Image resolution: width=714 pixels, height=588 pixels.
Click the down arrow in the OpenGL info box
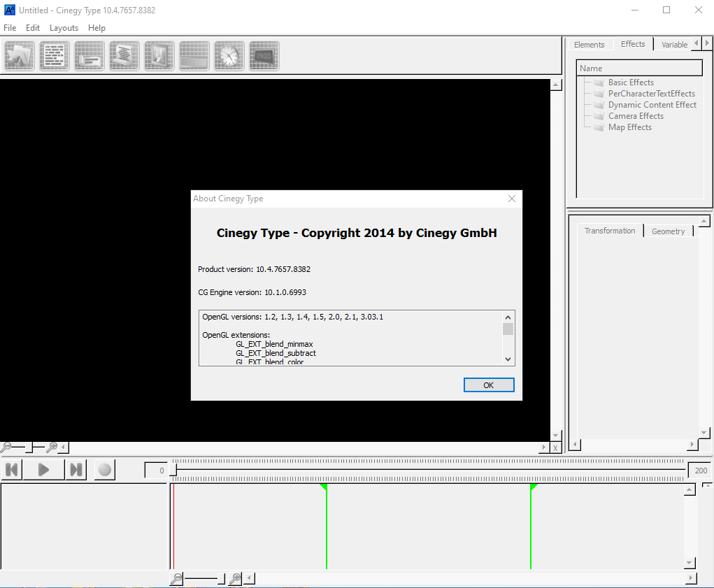pos(508,359)
